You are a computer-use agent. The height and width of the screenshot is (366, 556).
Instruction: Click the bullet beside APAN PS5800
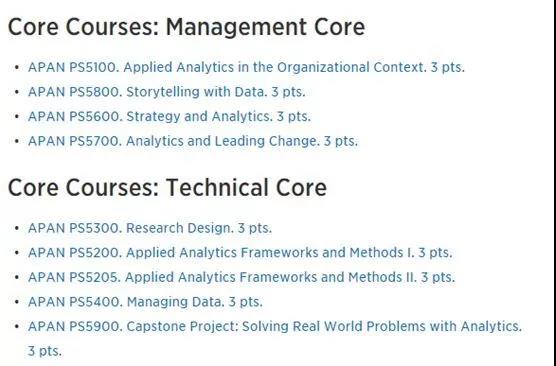(17, 92)
